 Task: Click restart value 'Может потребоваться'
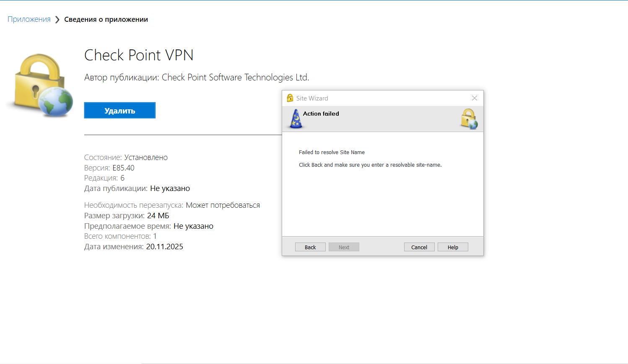click(x=223, y=205)
